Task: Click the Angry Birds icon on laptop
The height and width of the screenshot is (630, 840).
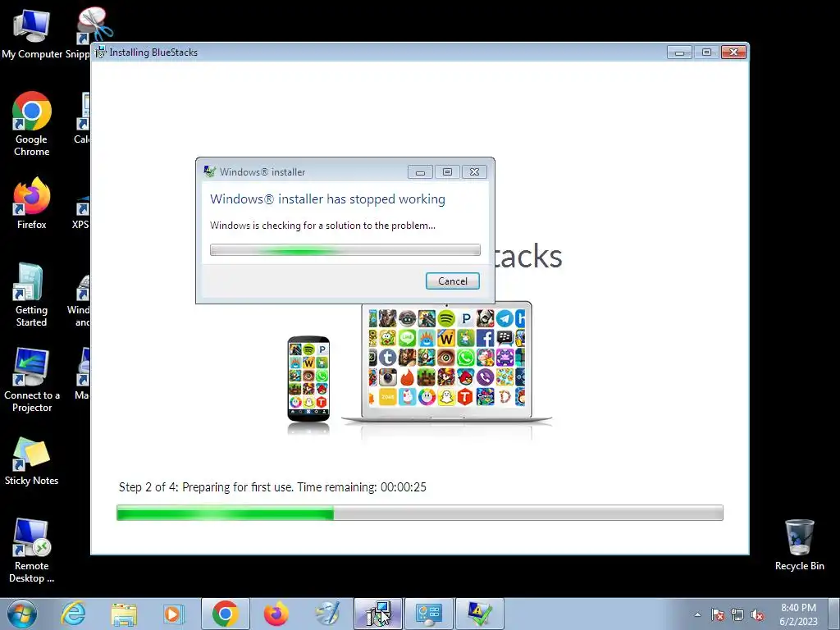Action: point(466,377)
